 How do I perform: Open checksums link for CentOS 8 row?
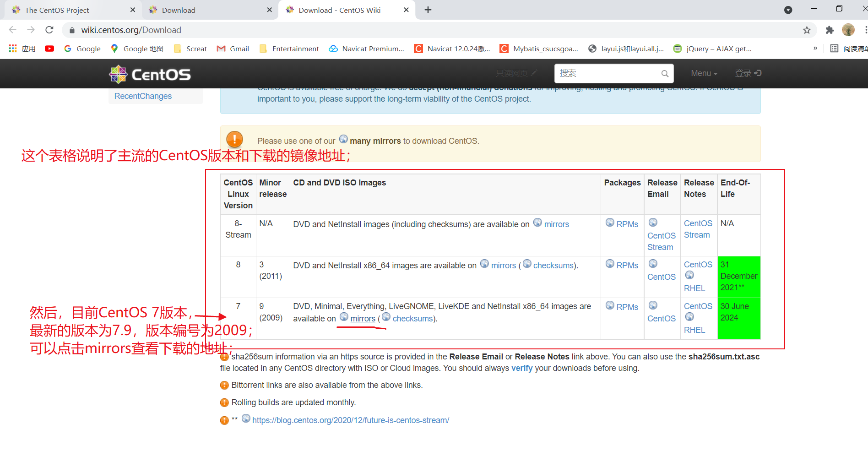553,266
